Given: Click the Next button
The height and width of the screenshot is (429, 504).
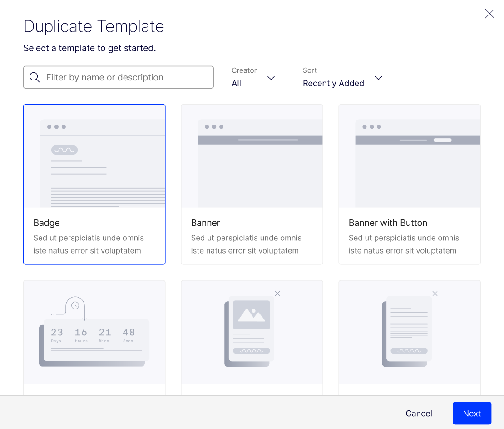Looking at the screenshot, I should pos(472,414).
